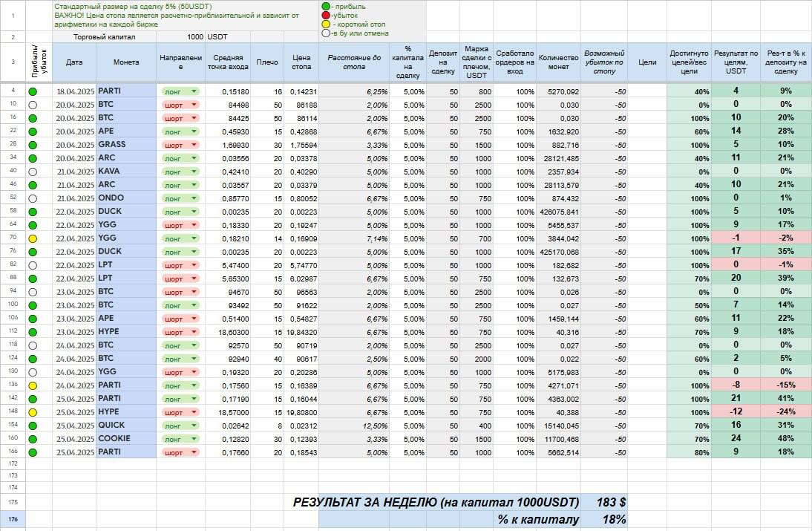This screenshot has height=531, width=812.
Task: Select row header number 176
Action: (x=13, y=519)
